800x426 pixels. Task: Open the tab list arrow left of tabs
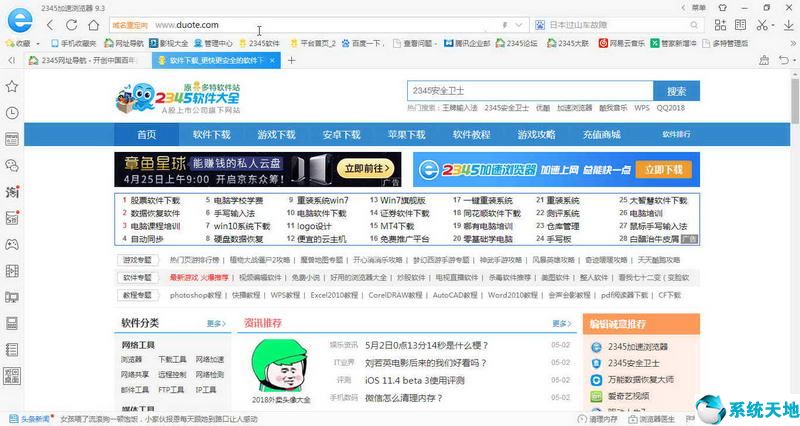pyautogui.click(x=12, y=60)
